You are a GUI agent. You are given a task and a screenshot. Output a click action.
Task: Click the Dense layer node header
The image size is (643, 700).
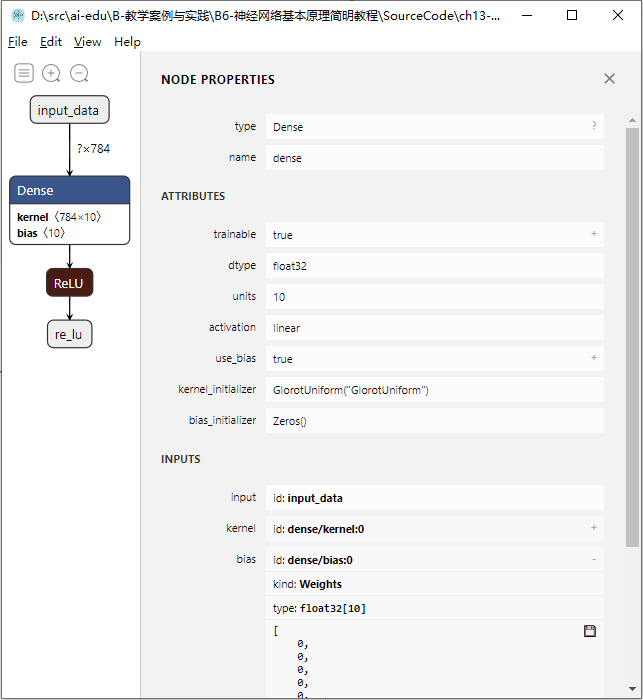[x=69, y=190]
